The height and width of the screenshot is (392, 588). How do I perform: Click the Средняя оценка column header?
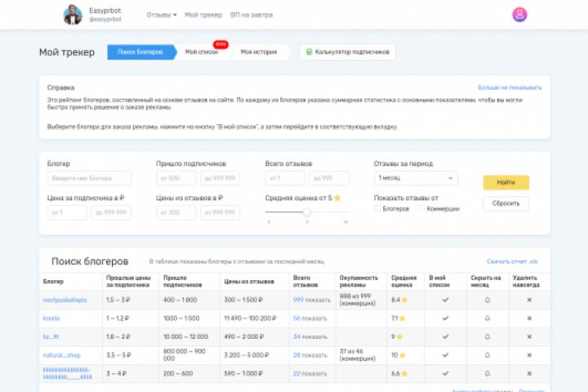click(404, 281)
